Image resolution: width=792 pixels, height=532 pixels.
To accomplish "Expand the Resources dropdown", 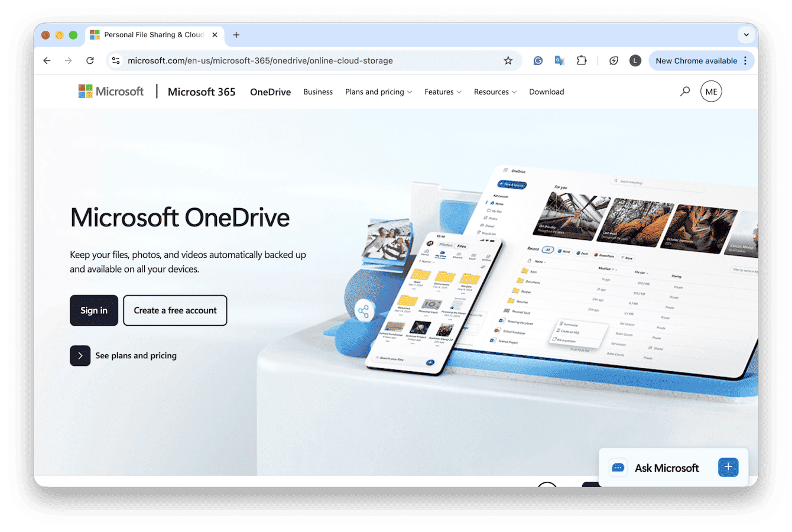I will click(x=495, y=92).
